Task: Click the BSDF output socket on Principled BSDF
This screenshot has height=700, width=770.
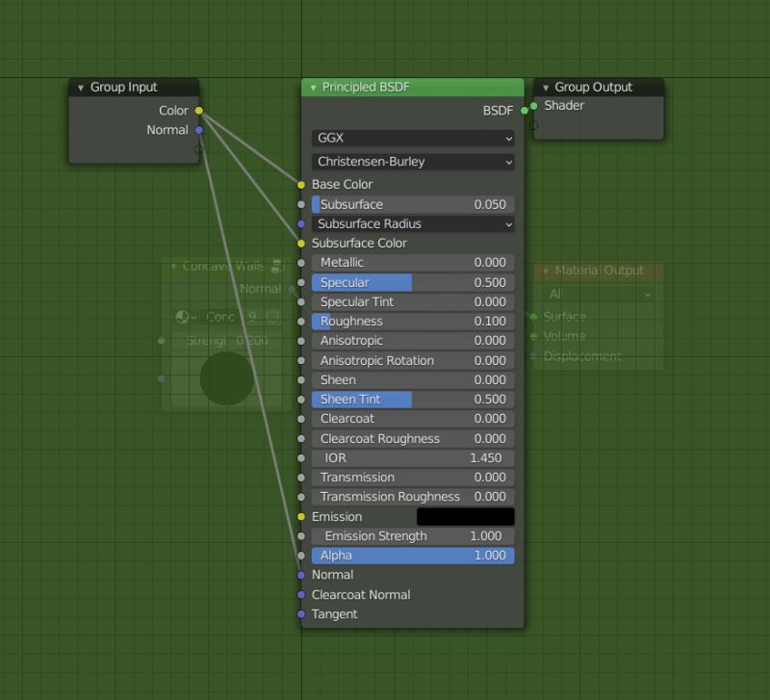Action: pos(524,111)
